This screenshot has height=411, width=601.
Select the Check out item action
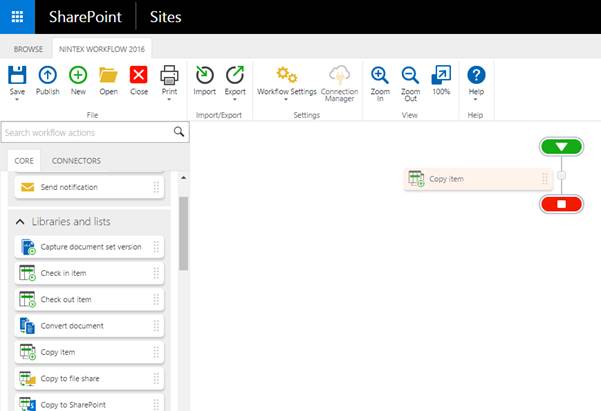pyautogui.click(x=89, y=299)
